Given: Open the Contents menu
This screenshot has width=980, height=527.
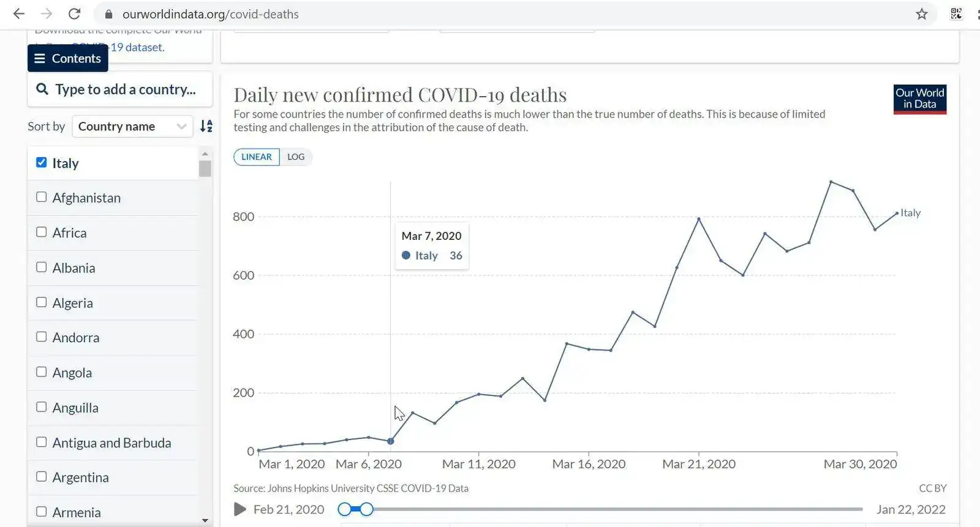Looking at the screenshot, I should 68,58.
